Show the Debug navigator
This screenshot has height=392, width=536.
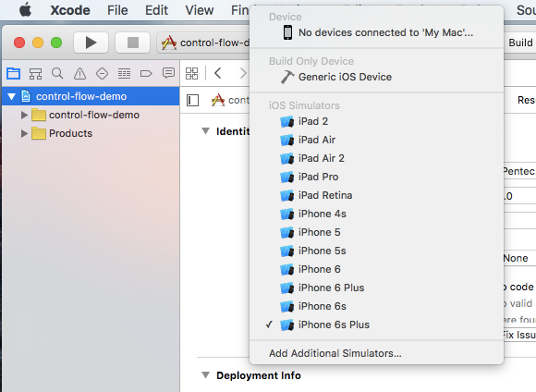(x=124, y=73)
